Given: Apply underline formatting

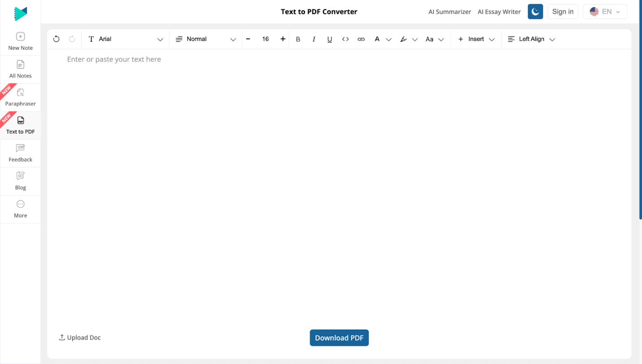Looking at the screenshot, I should pos(329,39).
